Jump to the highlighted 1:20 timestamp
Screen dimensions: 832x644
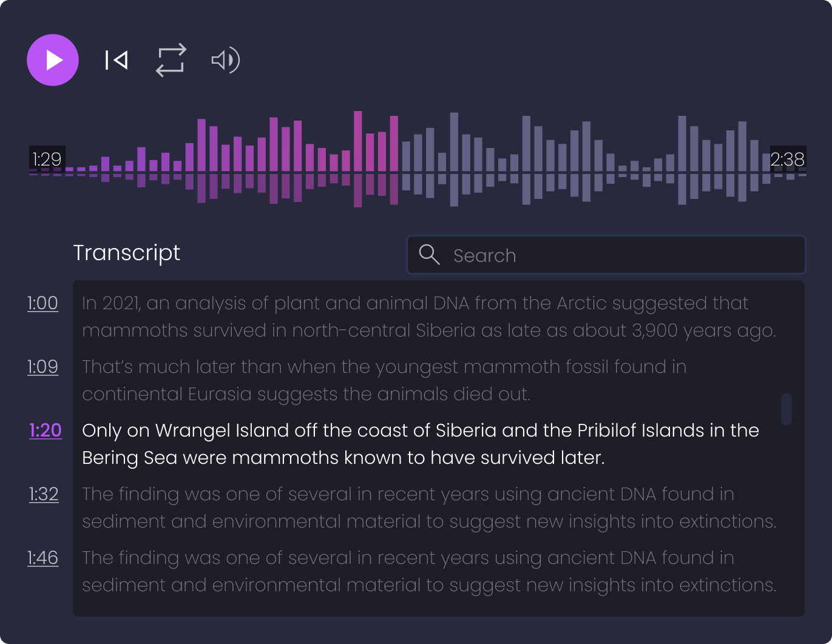[46, 431]
